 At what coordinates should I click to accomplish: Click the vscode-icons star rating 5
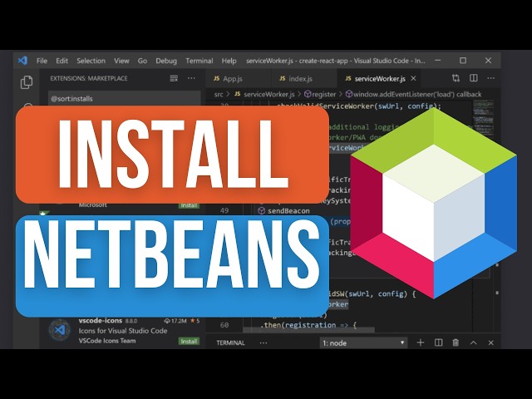pyautogui.click(x=195, y=321)
